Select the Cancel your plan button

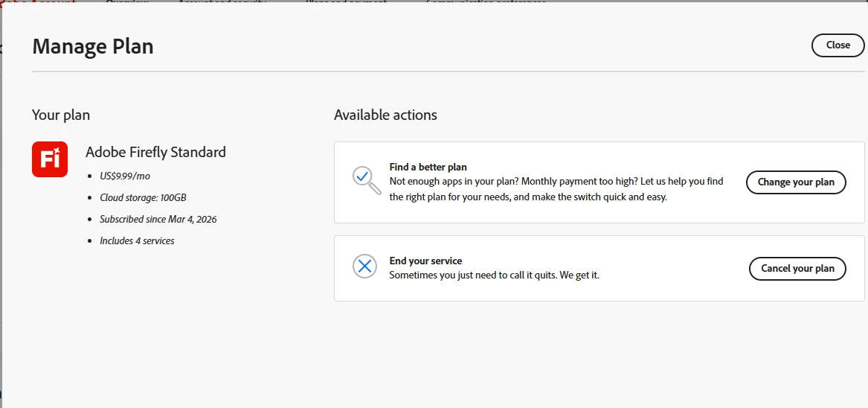(797, 268)
